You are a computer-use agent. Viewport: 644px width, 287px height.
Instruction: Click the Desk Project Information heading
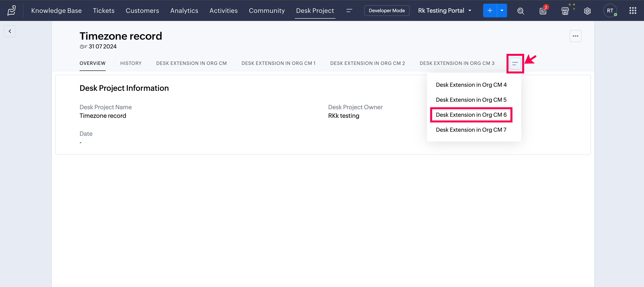(124, 88)
